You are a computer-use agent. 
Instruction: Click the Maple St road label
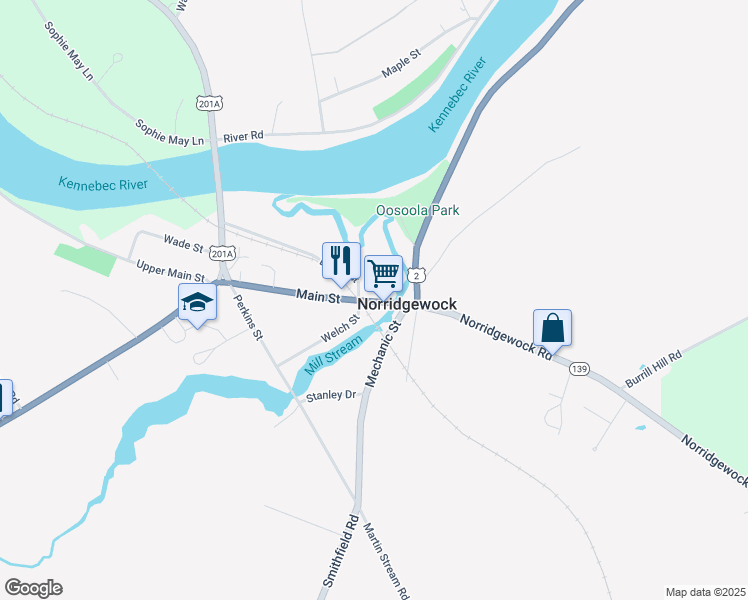402,63
